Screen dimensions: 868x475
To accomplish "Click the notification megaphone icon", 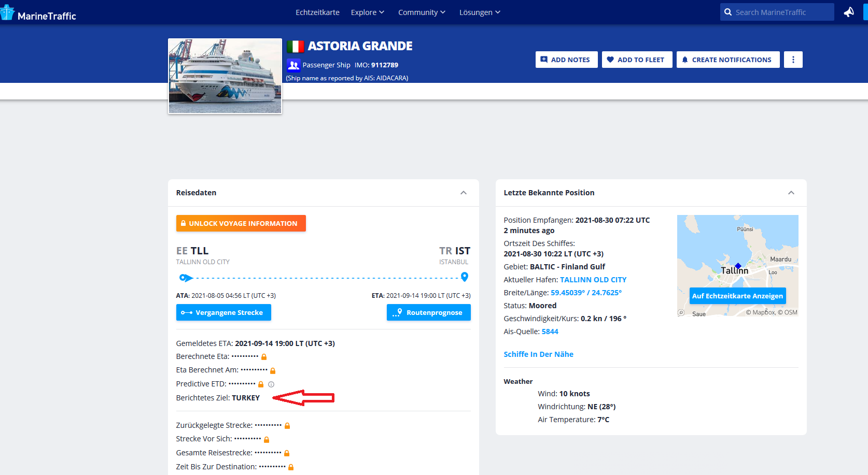I will tap(849, 12).
